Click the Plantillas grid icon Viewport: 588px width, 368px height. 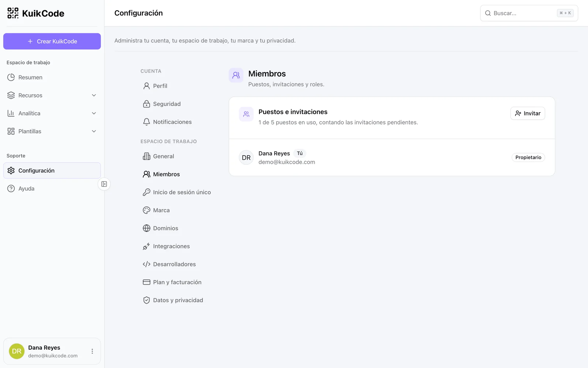coord(11,131)
